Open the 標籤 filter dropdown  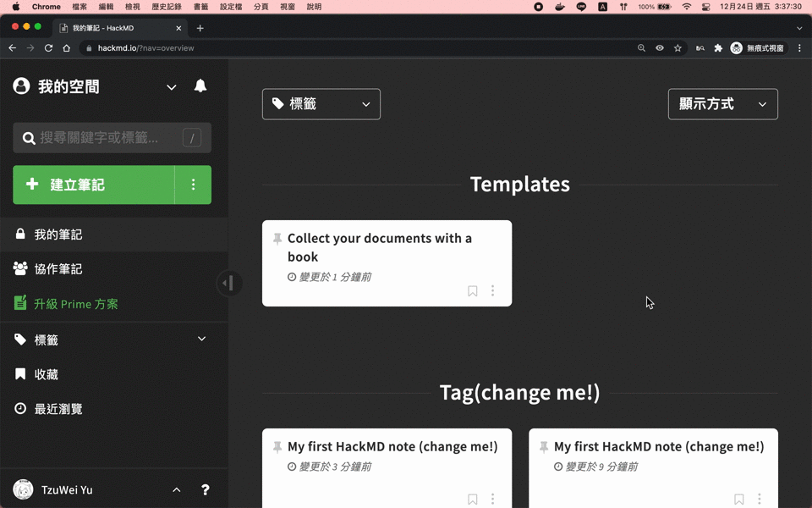[321, 104]
